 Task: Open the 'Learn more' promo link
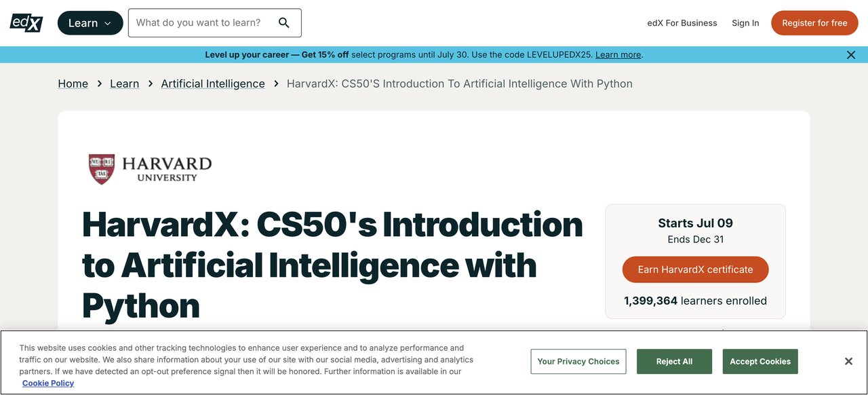click(618, 55)
